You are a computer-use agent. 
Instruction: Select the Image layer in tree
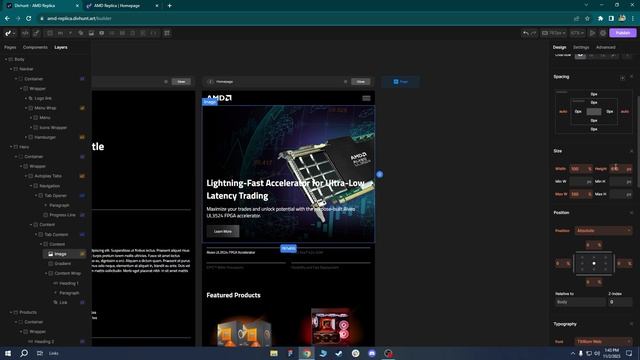(x=60, y=254)
